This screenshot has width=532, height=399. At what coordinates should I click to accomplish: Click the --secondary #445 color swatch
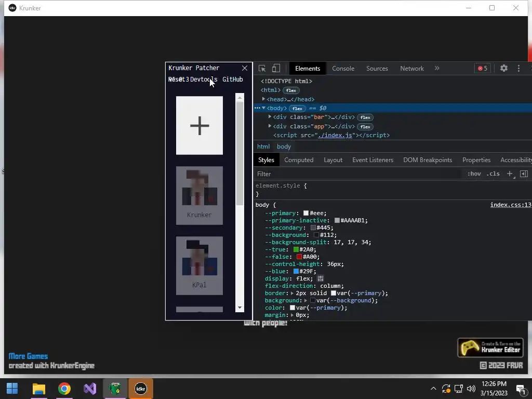(x=313, y=228)
